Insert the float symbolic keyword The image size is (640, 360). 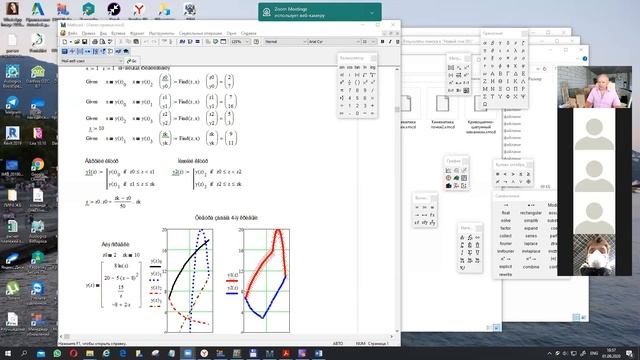506,213
